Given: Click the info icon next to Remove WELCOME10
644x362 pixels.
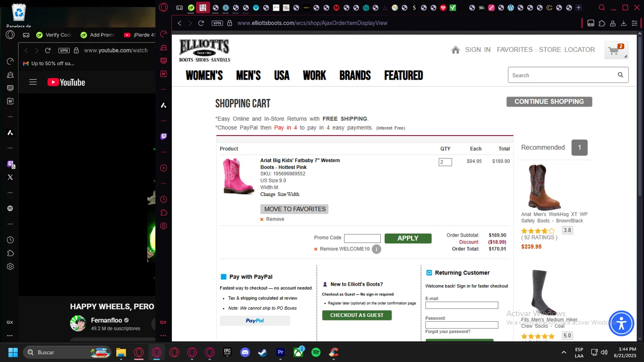Looking at the screenshot, I should pyautogui.click(x=376, y=249).
